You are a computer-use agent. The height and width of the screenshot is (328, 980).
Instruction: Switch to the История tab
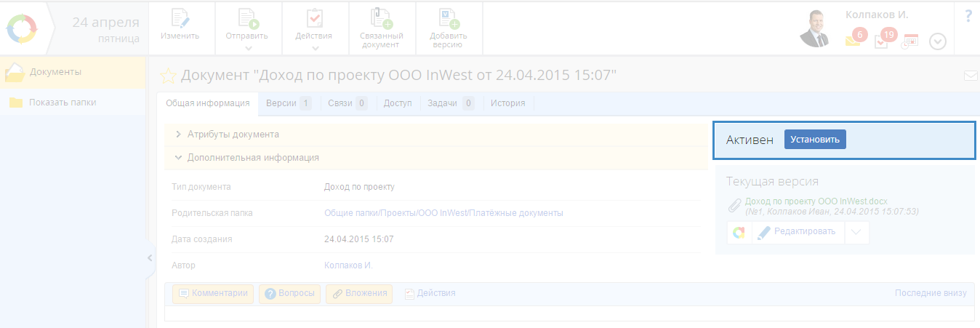tap(507, 103)
